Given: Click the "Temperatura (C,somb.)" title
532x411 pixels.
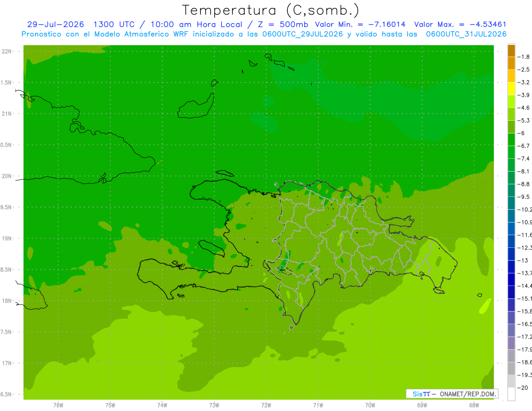Looking at the screenshot, I should [x=271, y=10].
